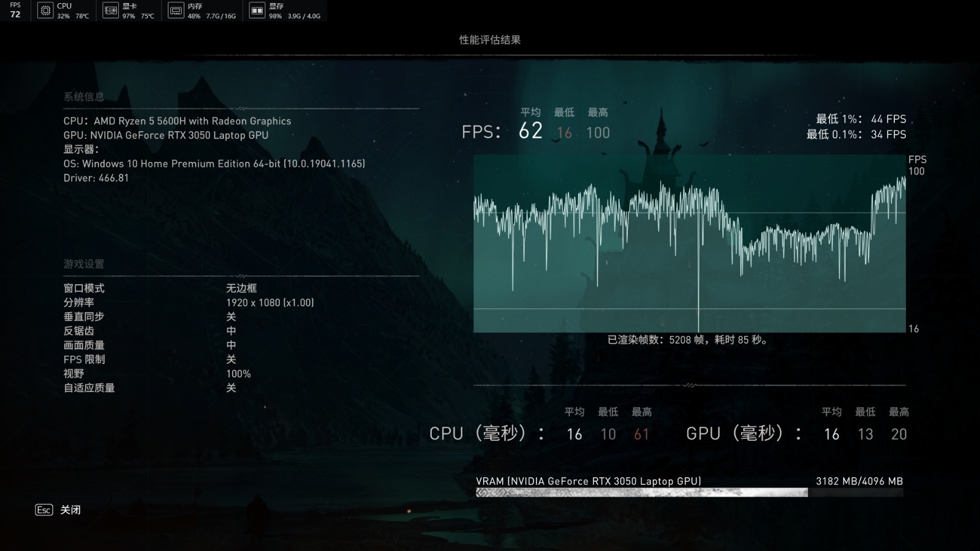Click the minimum FPS value 16
980x551 pixels.
(564, 133)
